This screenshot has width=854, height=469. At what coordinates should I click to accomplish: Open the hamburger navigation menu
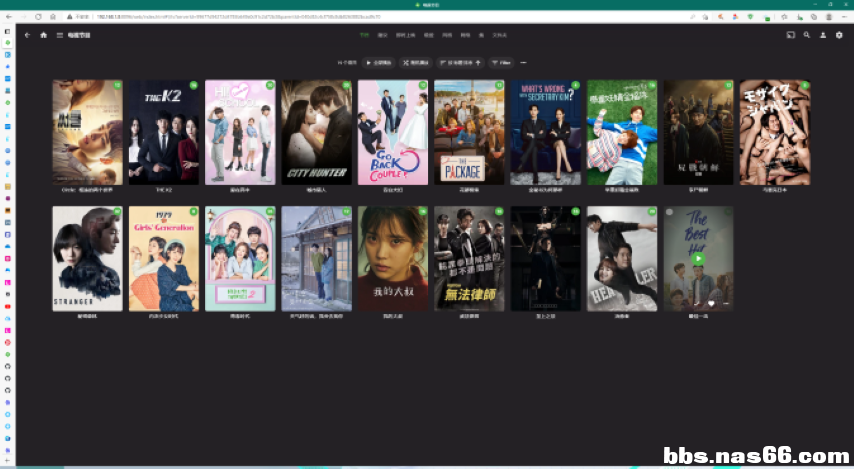(60, 35)
